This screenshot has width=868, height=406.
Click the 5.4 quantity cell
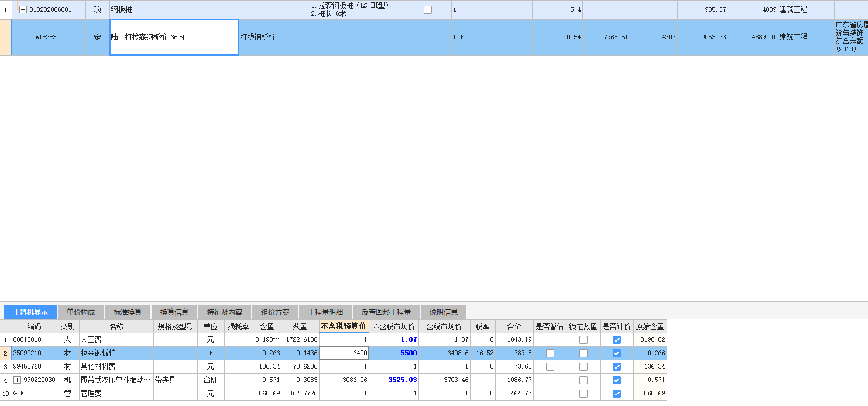[x=558, y=10]
